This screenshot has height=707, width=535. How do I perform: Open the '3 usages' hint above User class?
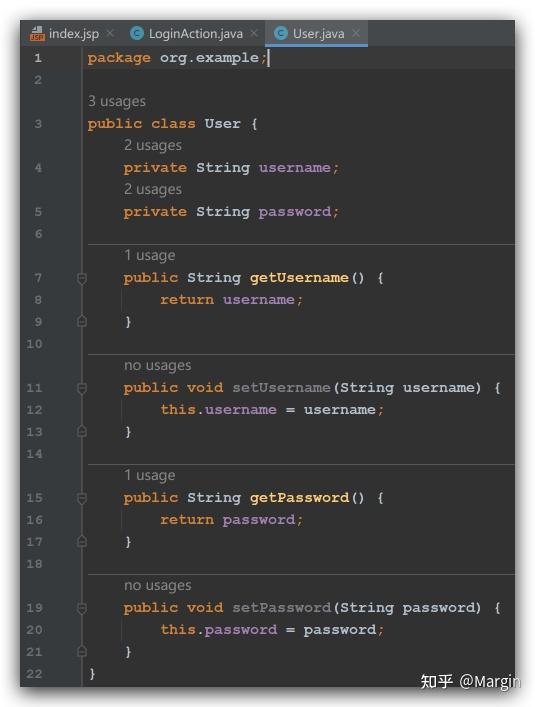[x=117, y=101]
